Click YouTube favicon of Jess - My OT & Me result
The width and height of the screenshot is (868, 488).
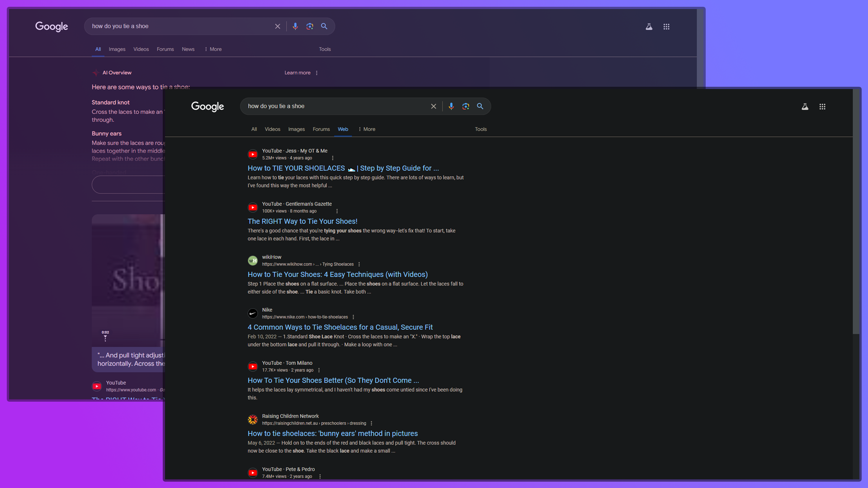(253, 155)
